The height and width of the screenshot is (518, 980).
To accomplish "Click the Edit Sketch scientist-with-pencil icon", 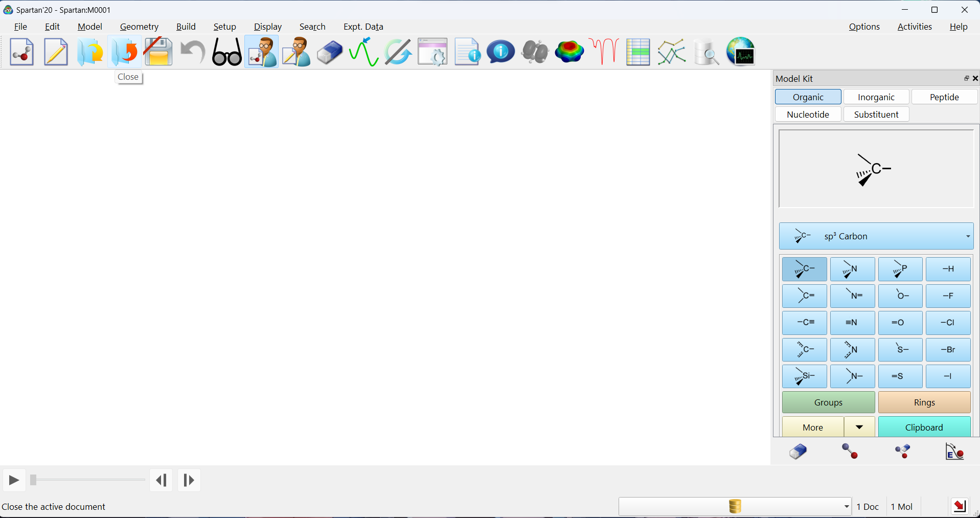I will pos(295,52).
